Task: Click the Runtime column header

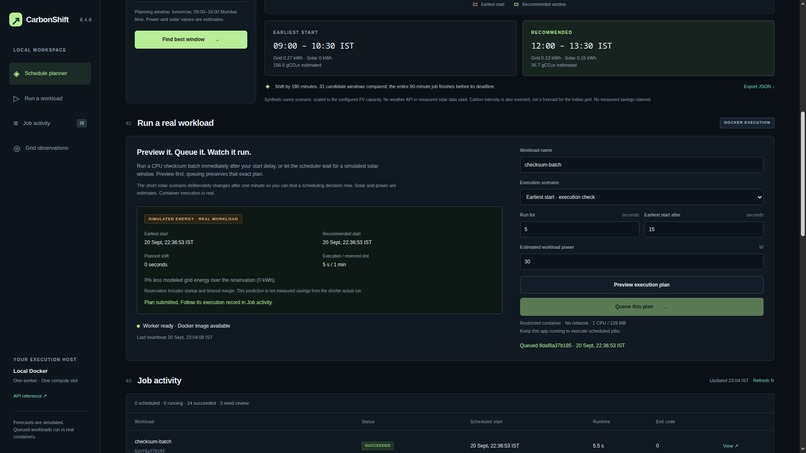Action: click(601, 422)
